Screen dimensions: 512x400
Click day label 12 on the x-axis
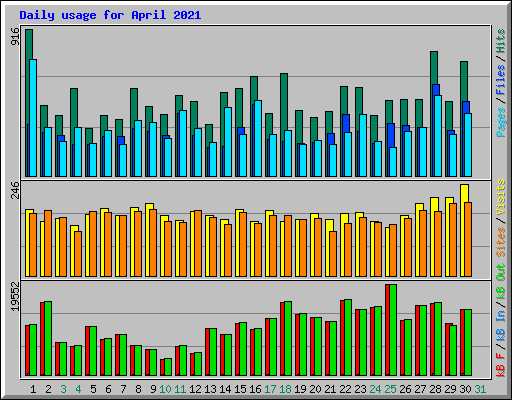[x=195, y=389]
